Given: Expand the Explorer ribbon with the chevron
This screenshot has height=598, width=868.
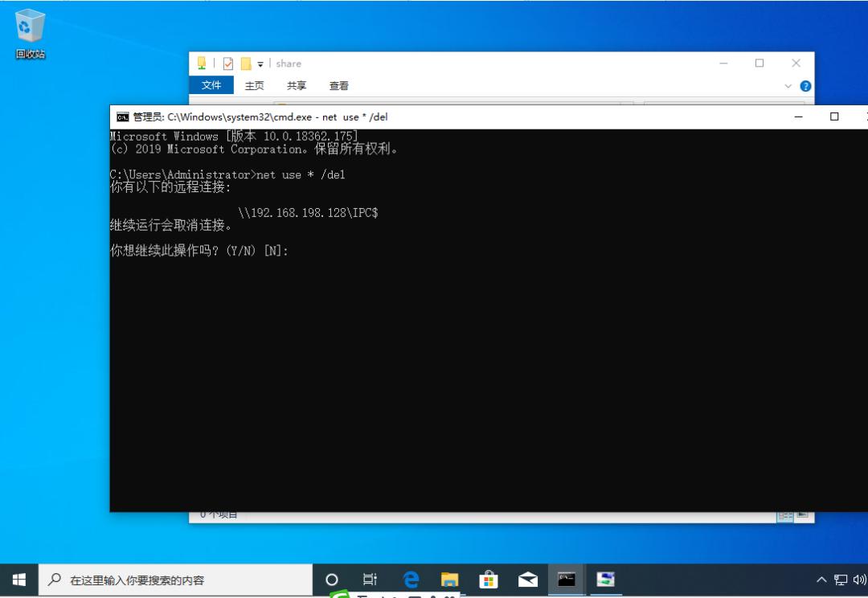Looking at the screenshot, I should click(788, 86).
